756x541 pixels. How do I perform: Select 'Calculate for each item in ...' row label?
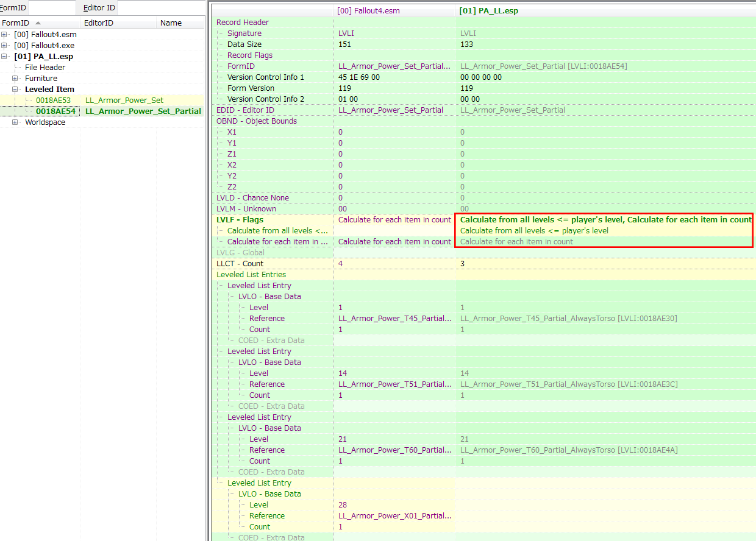[x=277, y=241]
